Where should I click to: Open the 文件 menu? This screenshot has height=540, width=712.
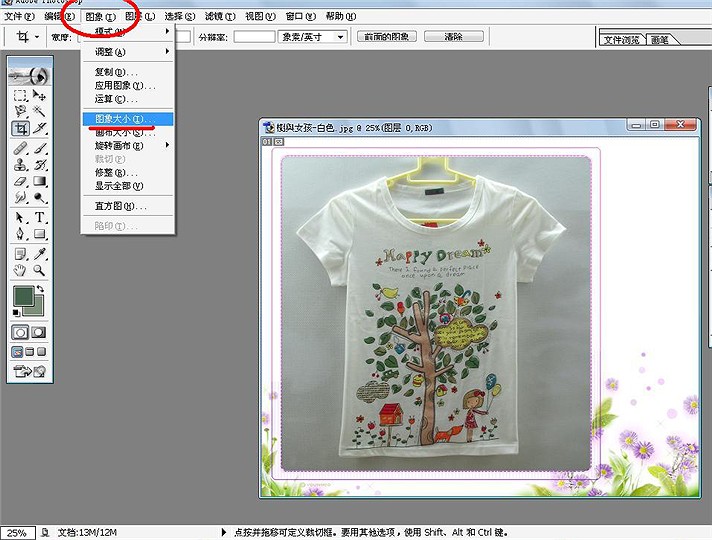[x=20, y=16]
